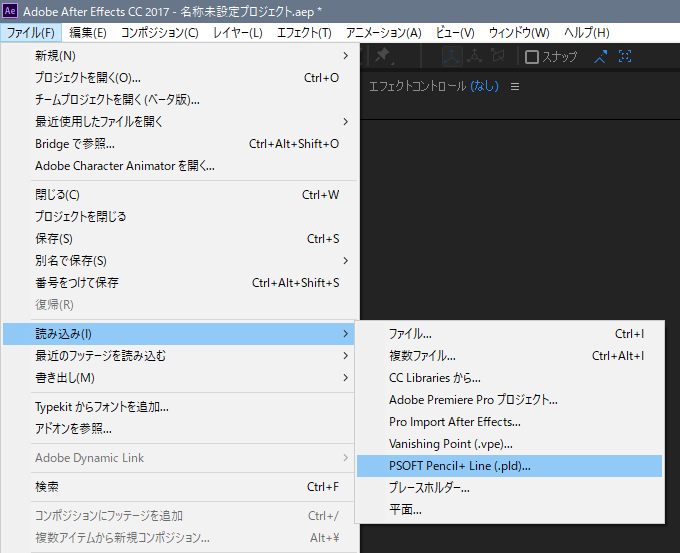Select the pin tool icon in toolbar
The height and width of the screenshot is (553, 680).
383,56
